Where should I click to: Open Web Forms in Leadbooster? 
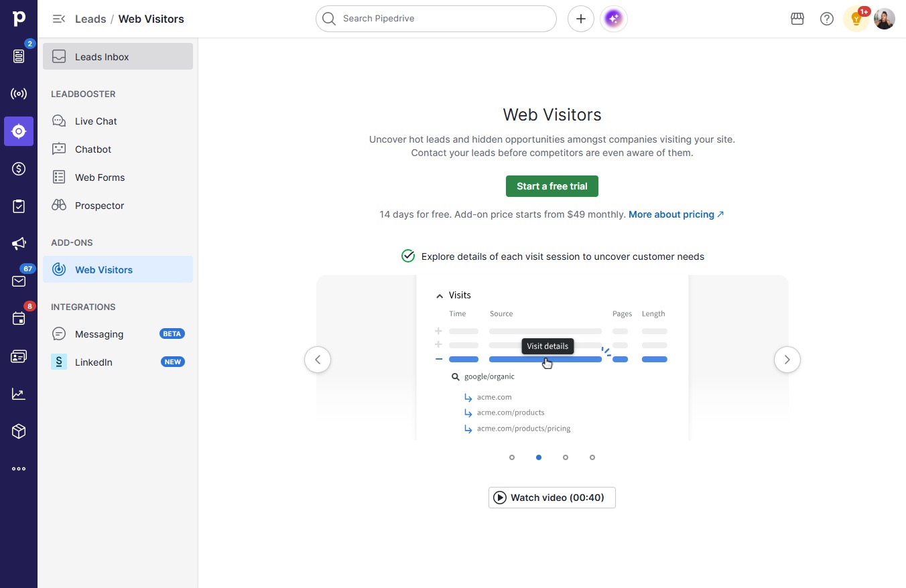(118, 177)
